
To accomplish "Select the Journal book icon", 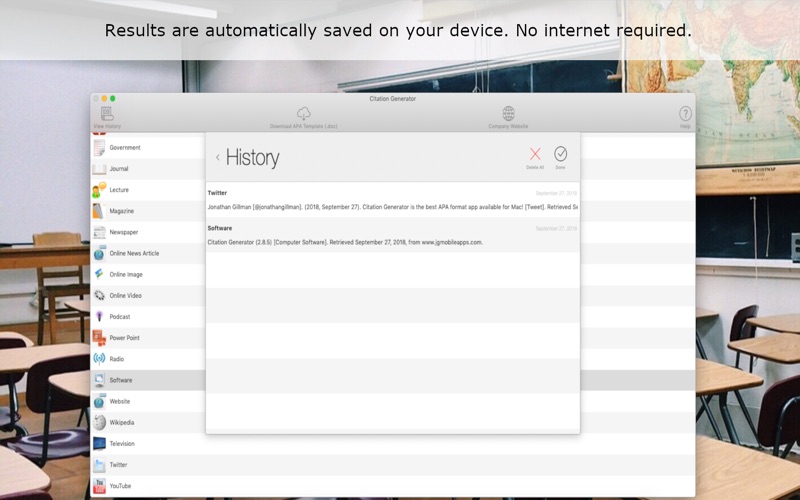I will tap(99, 169).
